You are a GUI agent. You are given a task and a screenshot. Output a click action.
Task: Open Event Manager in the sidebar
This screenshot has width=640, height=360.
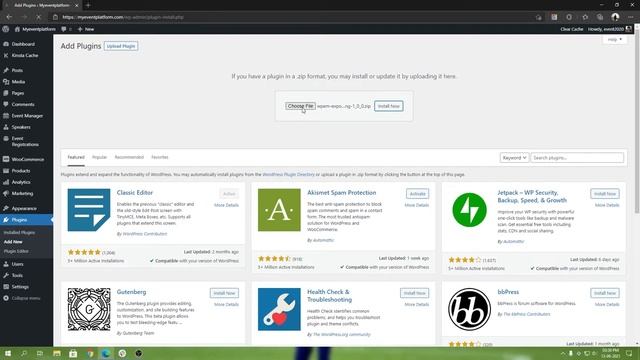point(27,116)
